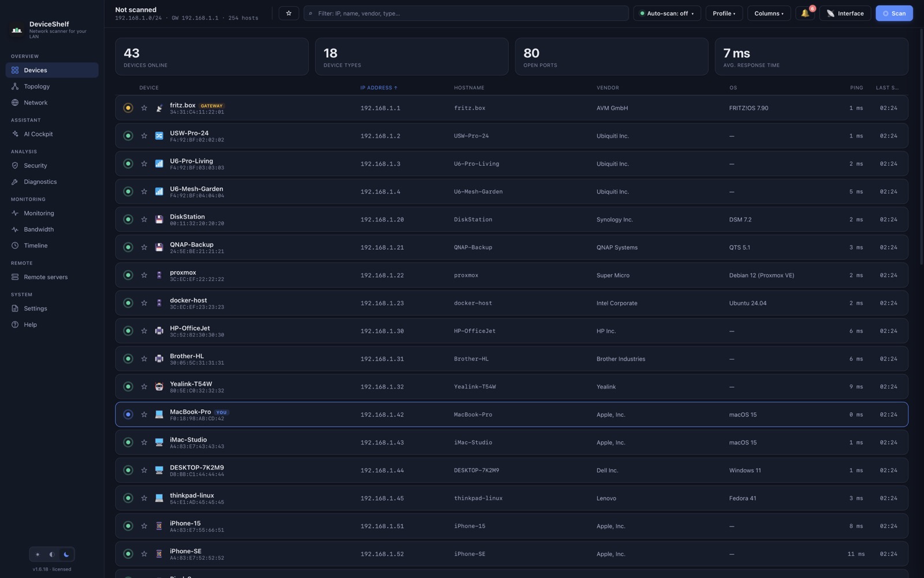This screenshot has height=578, width=924.
Task: Click the favorites star filter button
Action: coord(289,13)
